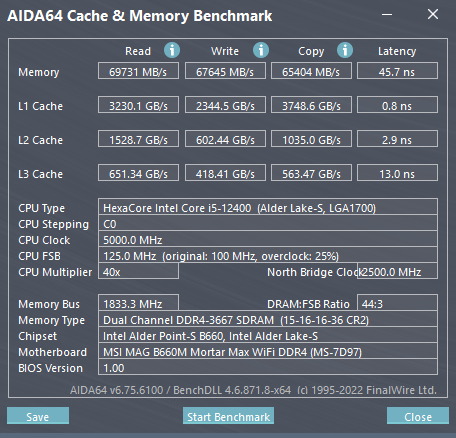Image resolution: width=456 pixels, height=438 pixels.
Task: Click the Read info icon
Action: click(172, 50)
